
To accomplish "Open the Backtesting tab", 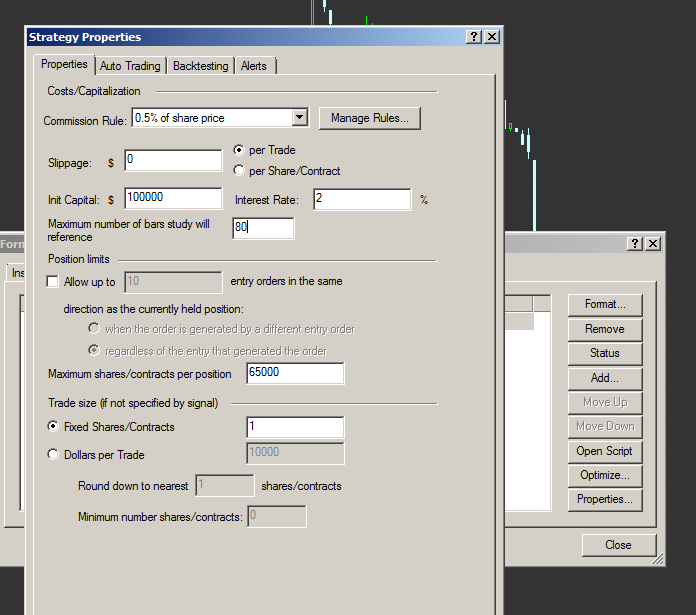I will [x=200, y=66].
